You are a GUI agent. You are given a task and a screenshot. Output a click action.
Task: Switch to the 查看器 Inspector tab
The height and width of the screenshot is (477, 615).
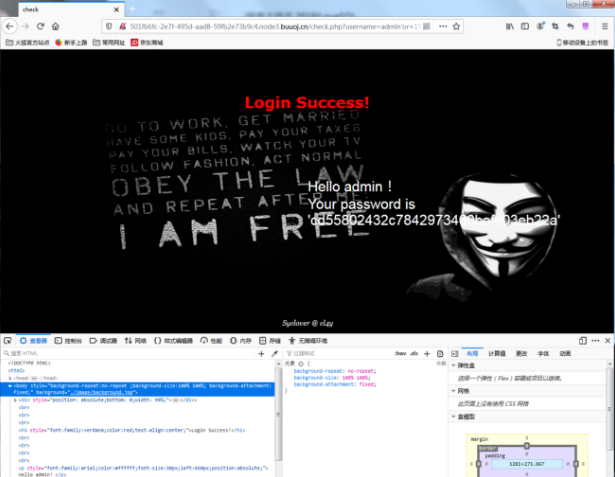pos(33,340)
